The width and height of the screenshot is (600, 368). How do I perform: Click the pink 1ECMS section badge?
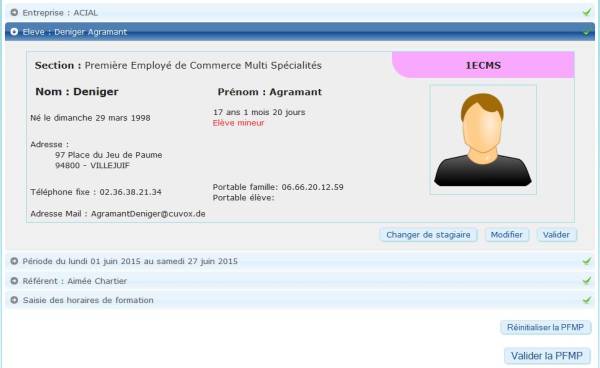click(x=483, y=65)
